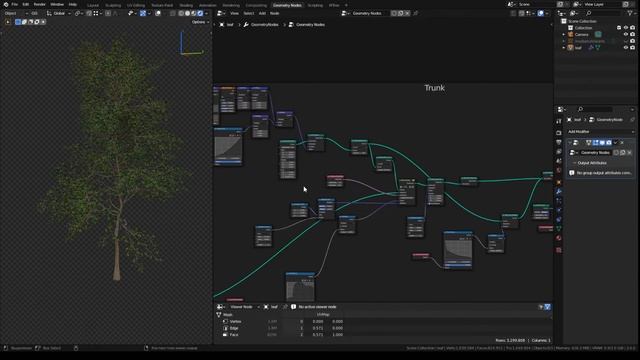Click the View Layer name field
640x360 pixels.
599,4
